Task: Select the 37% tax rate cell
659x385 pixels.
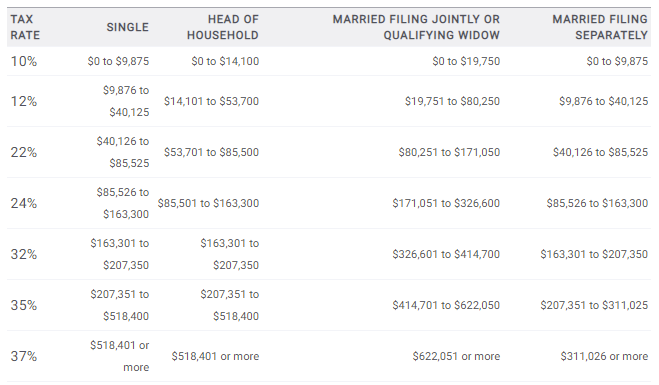Action: (24, 356)
